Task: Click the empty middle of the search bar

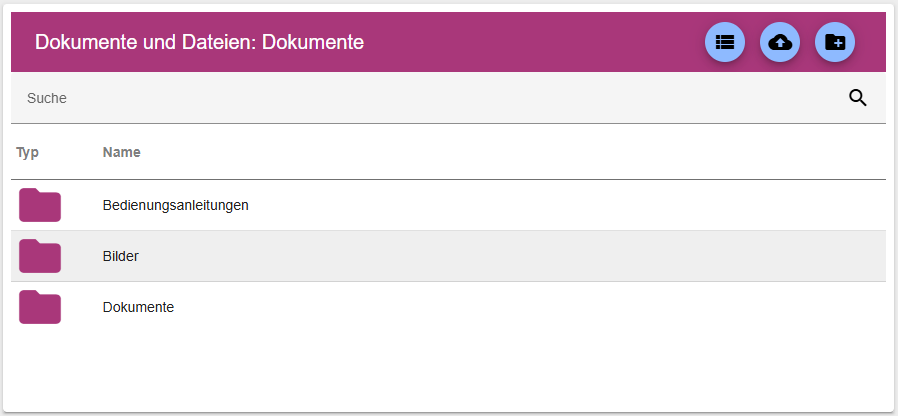Action: (x=450, y=98)
